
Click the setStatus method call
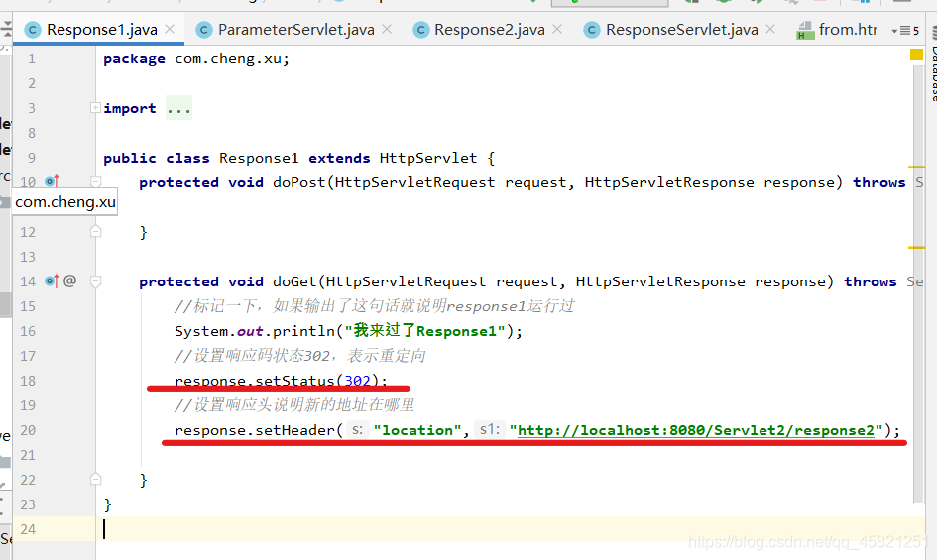[295, 381]
